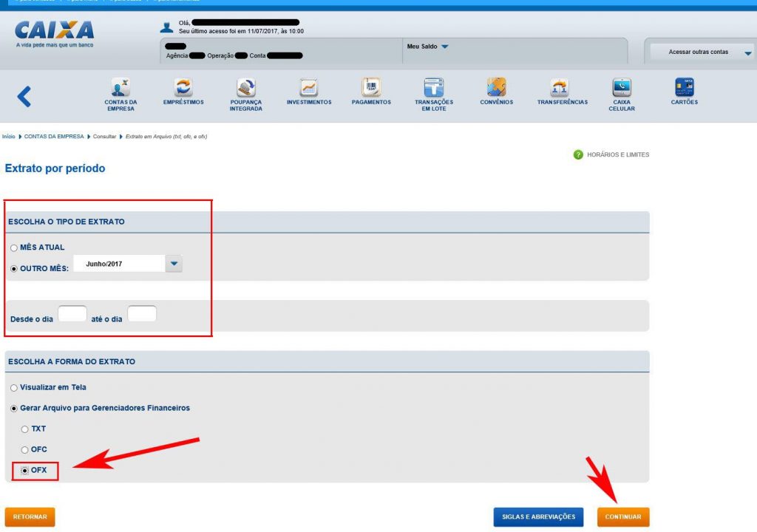Select the Investimentos chart icon
Screen dimensions: 757x532
[x=309, y=87]
